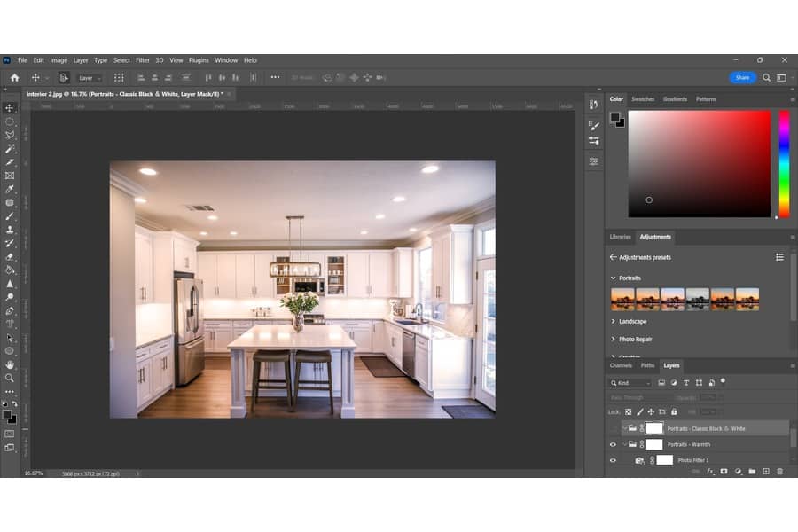Select the Magic Wand tool

[x=10, y=149]
